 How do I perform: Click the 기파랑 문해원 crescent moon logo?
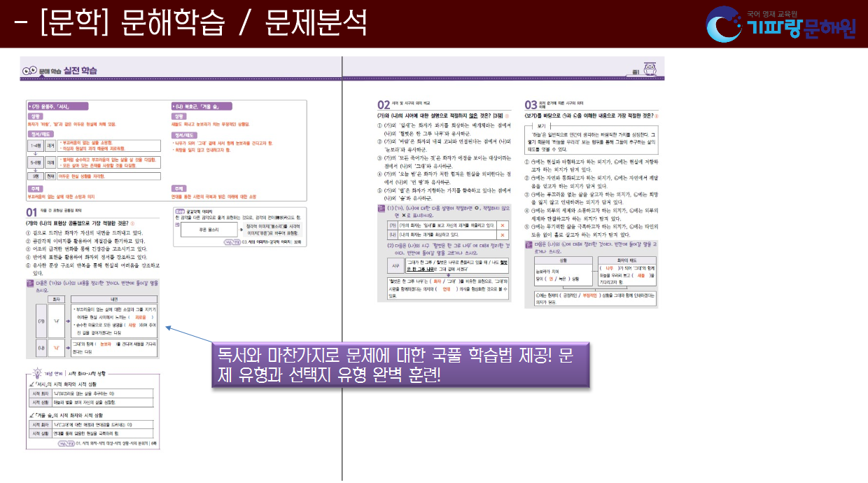[x=725, y=24]
